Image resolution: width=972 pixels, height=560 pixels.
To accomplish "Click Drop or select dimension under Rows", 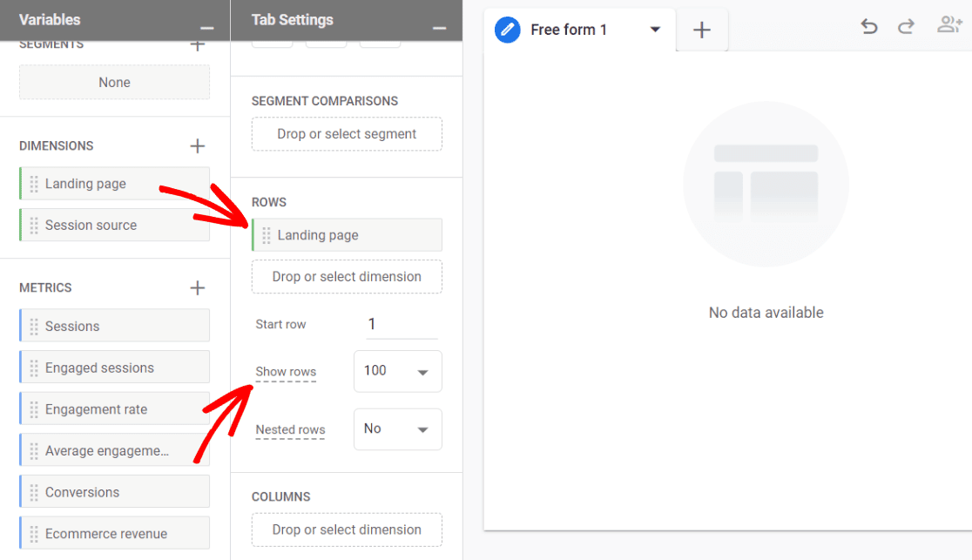I will point(346,276).
